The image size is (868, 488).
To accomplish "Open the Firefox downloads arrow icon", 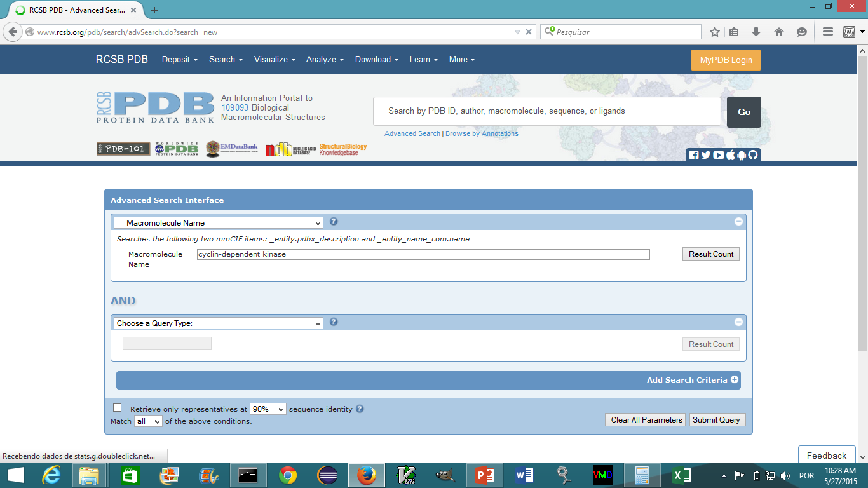I will 756,32.
